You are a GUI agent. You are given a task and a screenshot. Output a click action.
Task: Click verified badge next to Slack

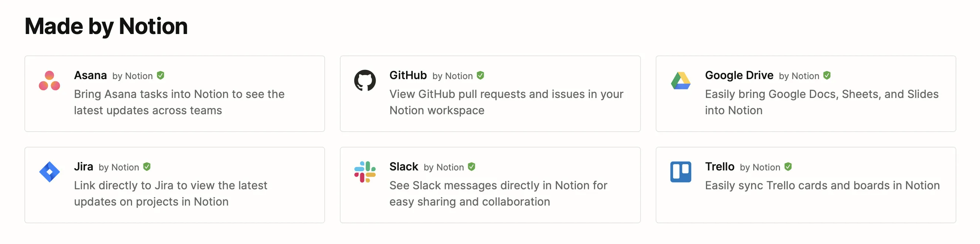pyautogui.click(x=472, y=167)
